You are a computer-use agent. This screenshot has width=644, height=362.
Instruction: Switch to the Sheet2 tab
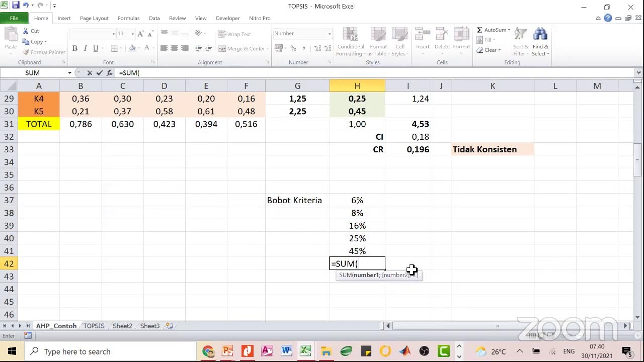click(x=122, y=326)
